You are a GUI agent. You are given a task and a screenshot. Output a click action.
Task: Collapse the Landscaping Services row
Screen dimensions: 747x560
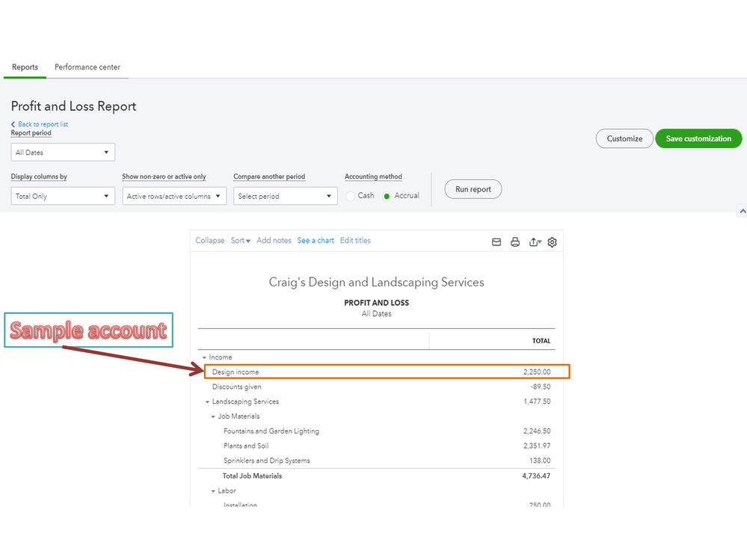(208, 402)
